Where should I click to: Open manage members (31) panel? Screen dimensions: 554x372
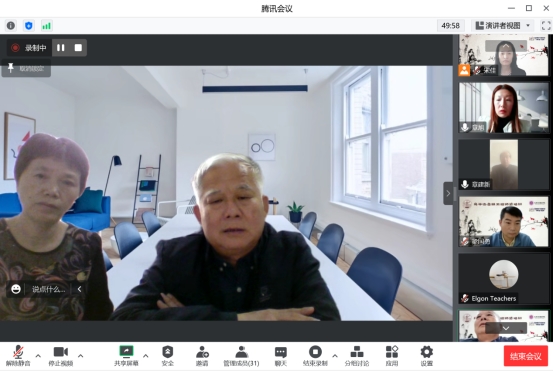(x=241, y=356)
